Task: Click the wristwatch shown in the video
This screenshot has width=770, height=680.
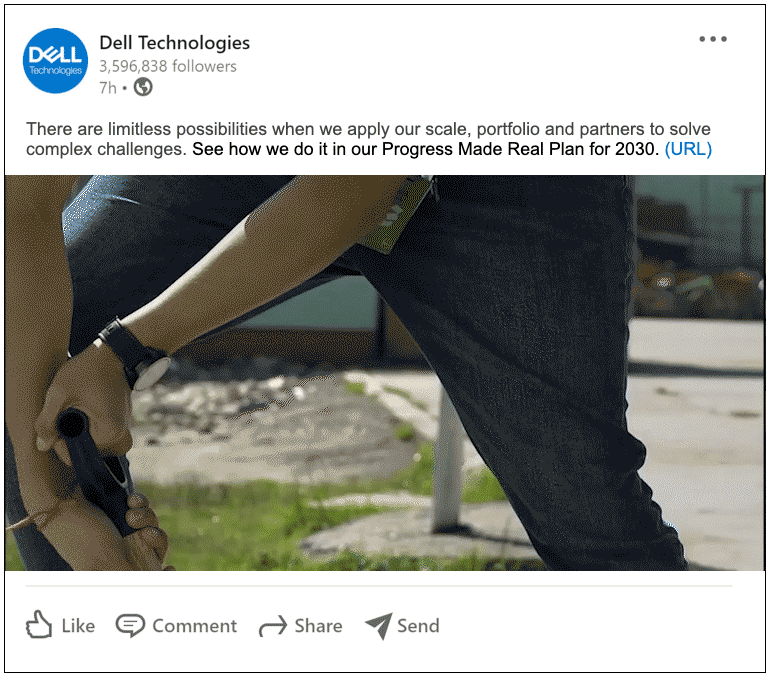Action: coord(135,354)
